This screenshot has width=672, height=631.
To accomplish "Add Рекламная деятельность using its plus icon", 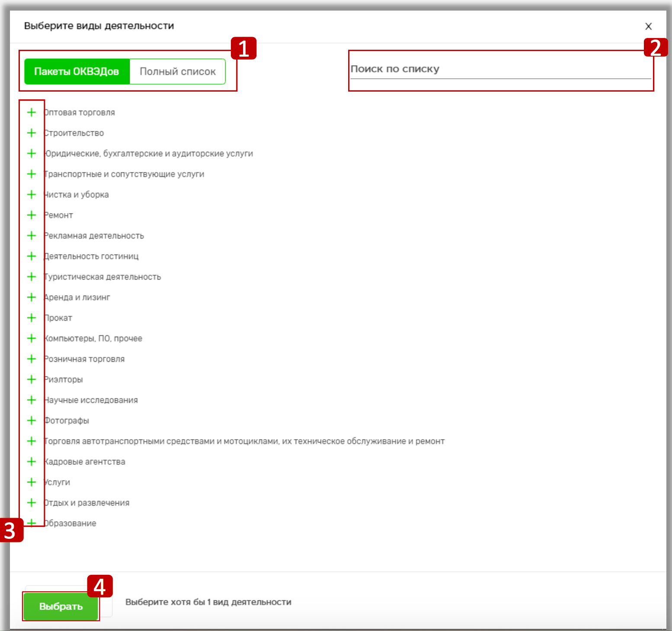I will (32, 236).
